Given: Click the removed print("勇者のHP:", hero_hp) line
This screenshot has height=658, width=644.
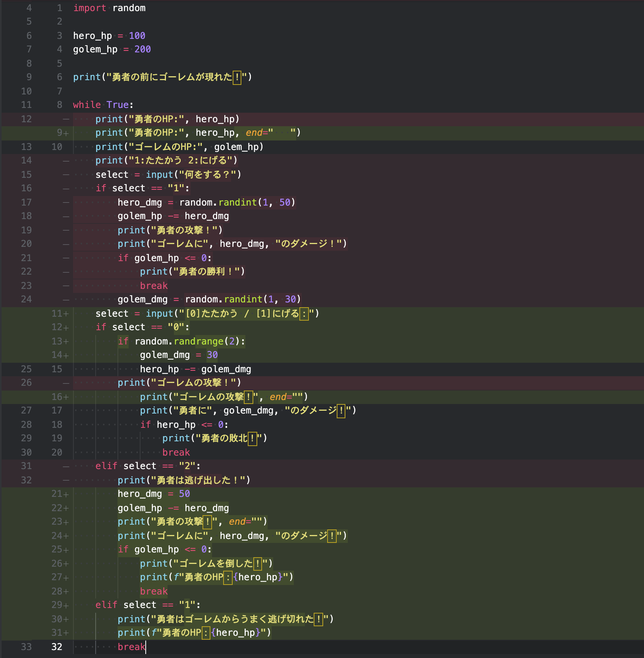Looking at the screenshot, I should pyautogui.click(x=167, y=119).
